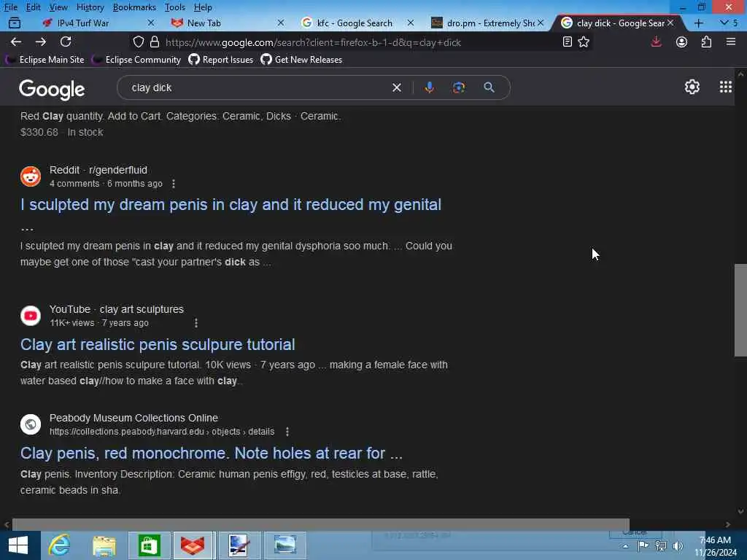Open the Store taskbar icon
The width and height of the screenshot is (747, 560).
tap(149, 545)
